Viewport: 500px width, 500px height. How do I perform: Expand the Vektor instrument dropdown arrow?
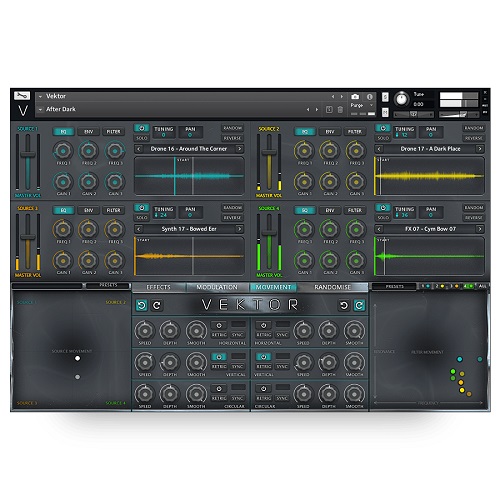40,96
